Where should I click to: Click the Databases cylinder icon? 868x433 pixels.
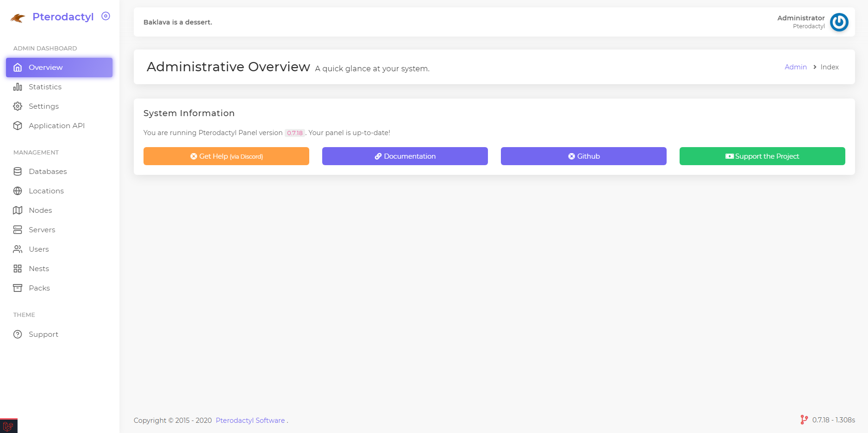pyautogui.click(x=18, y=172)
